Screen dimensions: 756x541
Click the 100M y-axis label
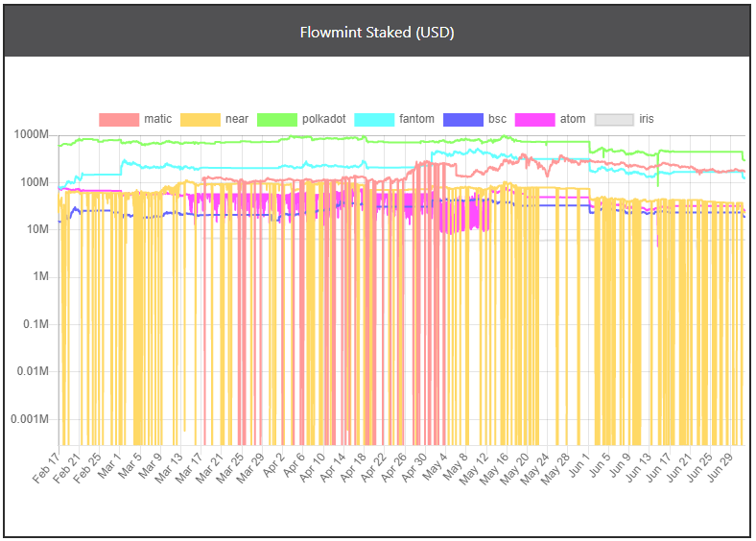35,182
